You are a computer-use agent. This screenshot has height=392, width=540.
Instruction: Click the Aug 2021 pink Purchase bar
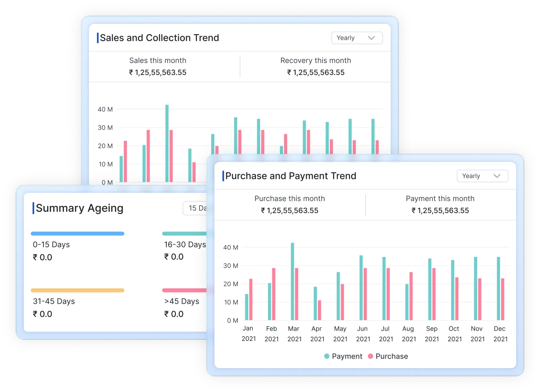pos(411,296)
